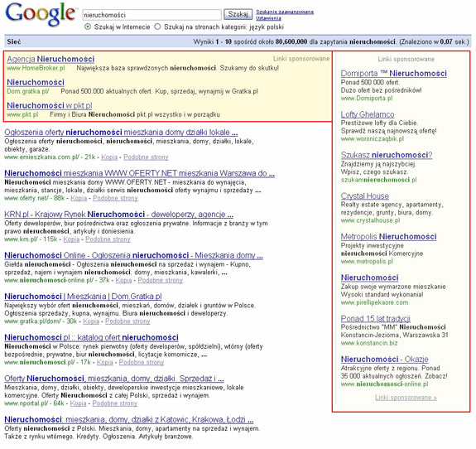Open result 'Oferty Nieruchomości, mieszkania, domy, działki'
Screen dimensions: 476x449
point(114,379)
